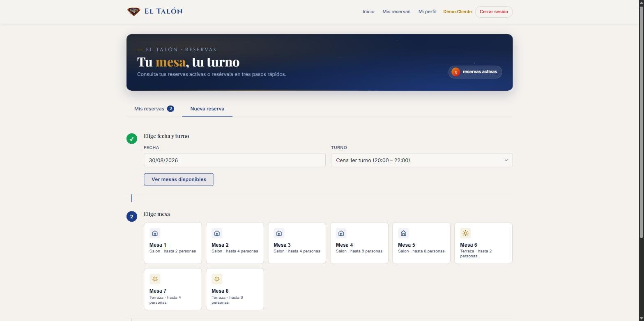Viewport: 644px width, 321px height.
Task: Click the house icon on Mesa 2
Action: click(x=217, y=233)
